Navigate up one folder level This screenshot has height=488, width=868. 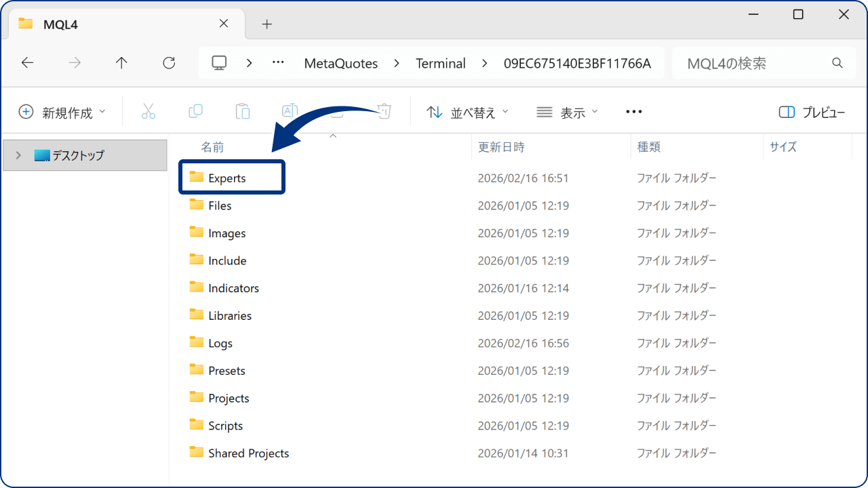(x=121, y=62)
